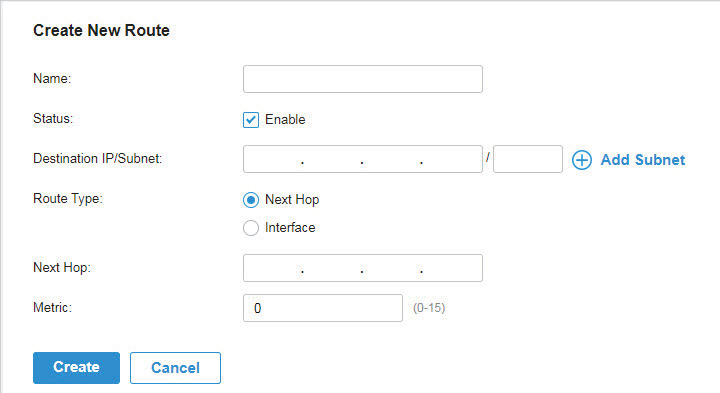Screen dimensions: 720x393
Task: Click first octet of Destination IP field
Action: 272,159
